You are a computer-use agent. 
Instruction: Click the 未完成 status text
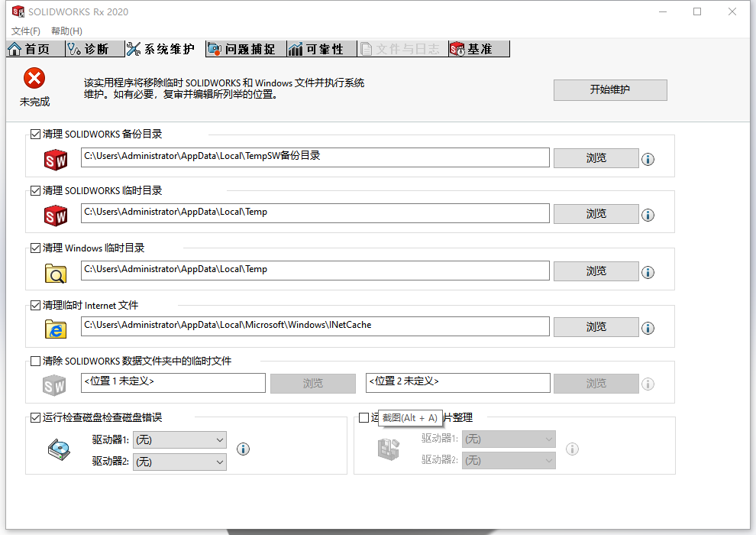34,102
